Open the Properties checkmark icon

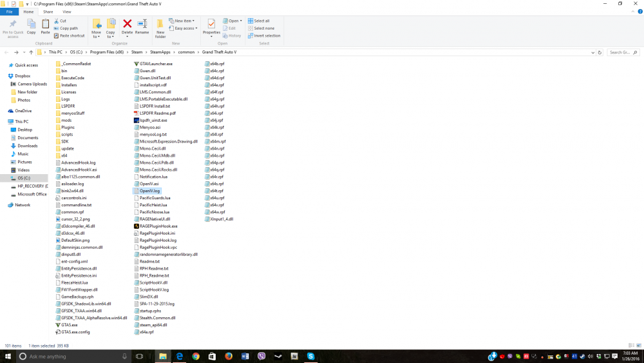click(211, 25)
